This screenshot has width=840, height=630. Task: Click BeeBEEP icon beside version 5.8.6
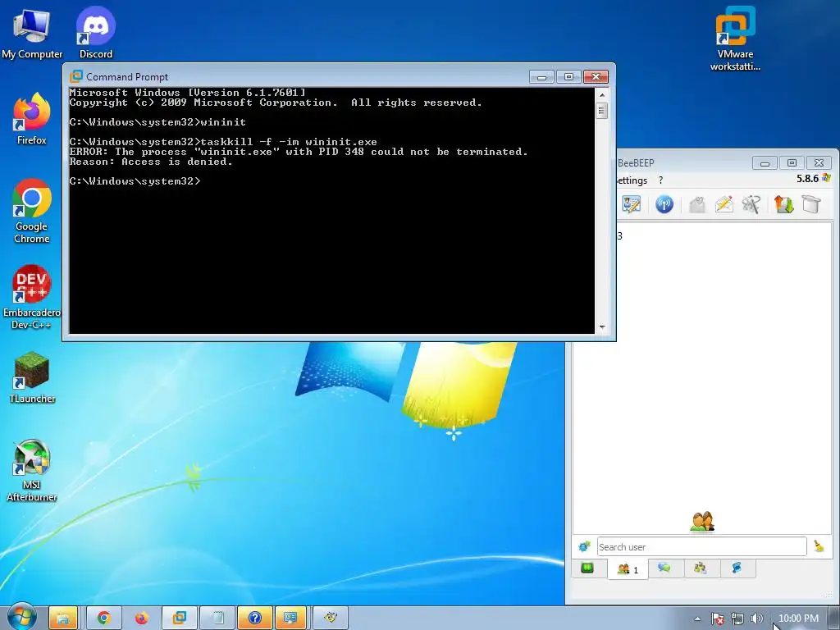point(826,178)
